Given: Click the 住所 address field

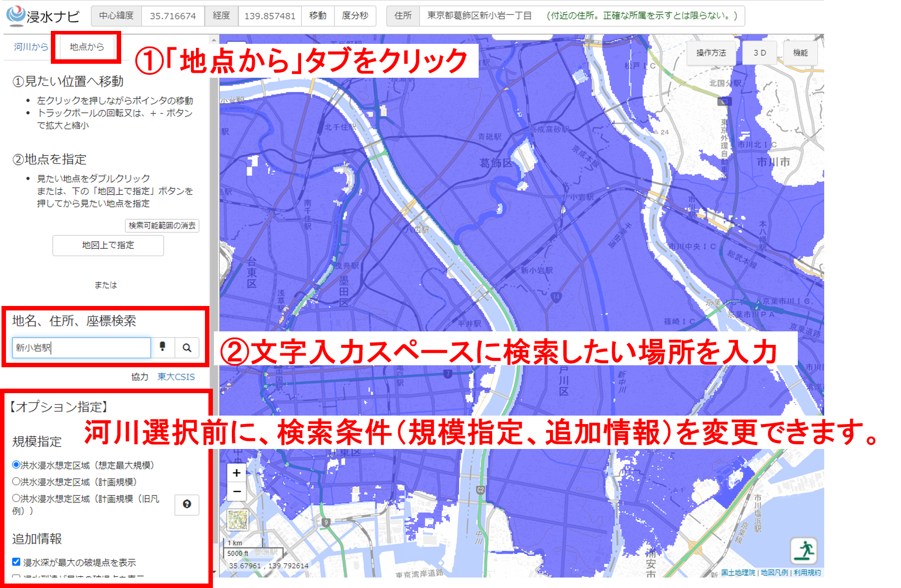Looking at the screenshot, I should pyautogui.click(x=582, y=16).
